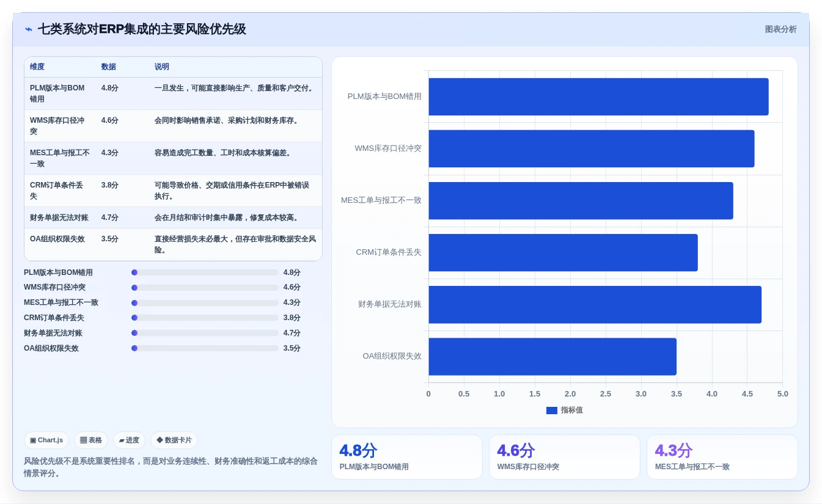Image resolution: width=822 pixels, height=504 pixels.
Task: Click the 5.0 x-axis tick label
Action: coord(782,394)
